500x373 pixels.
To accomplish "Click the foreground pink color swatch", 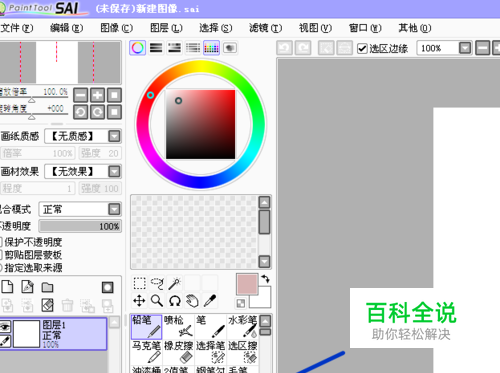I will (247, 284).
